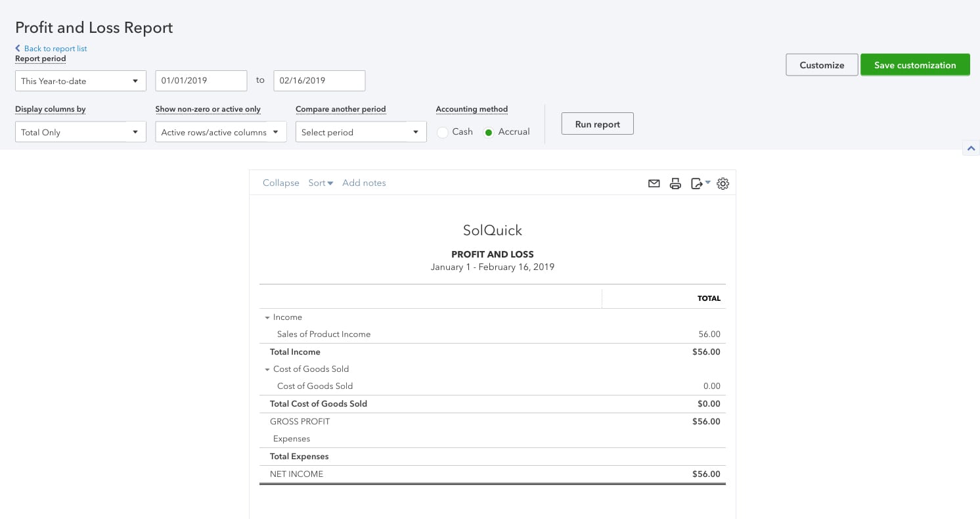980x519 pixels.
Task: Open the Select period comparison dropdown
Action: pos(361,132)
